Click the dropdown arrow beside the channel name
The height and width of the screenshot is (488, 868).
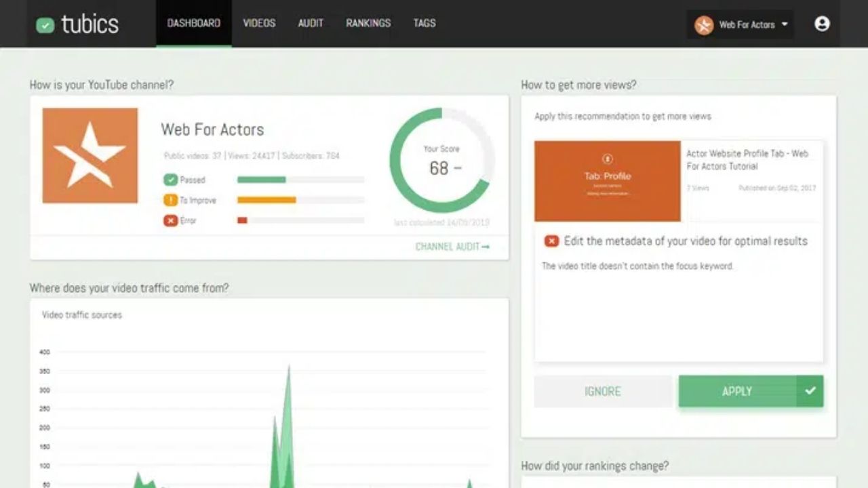tap(785, 24)
